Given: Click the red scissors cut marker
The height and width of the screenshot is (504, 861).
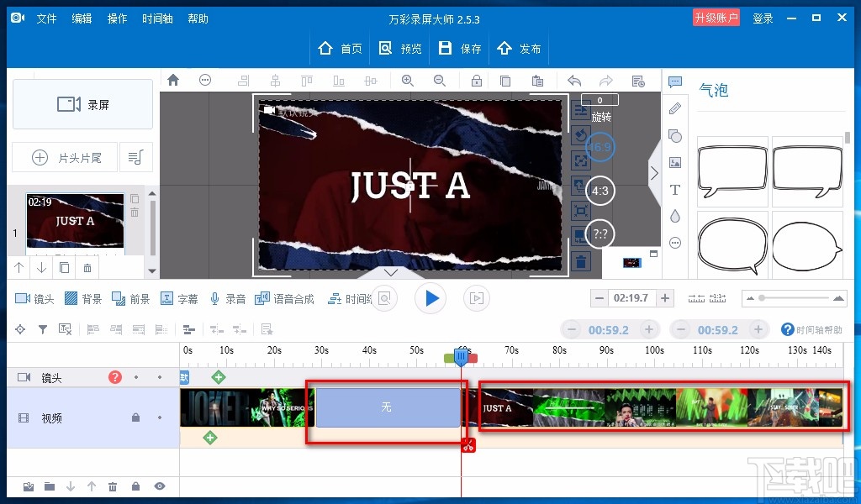Looking at the screenshot, I should click(468, 445).
